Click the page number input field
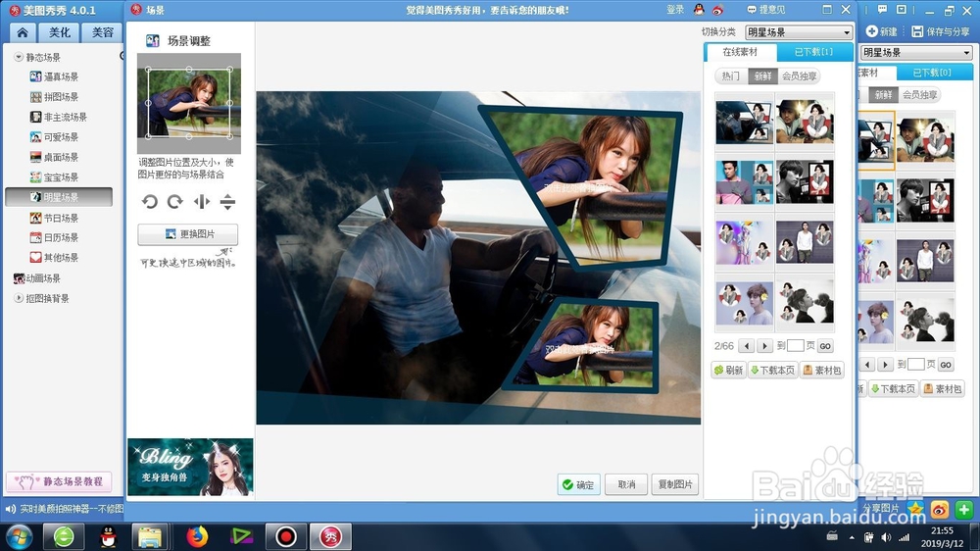The width and height of the screenshot is (980, 551). [795, 346]
